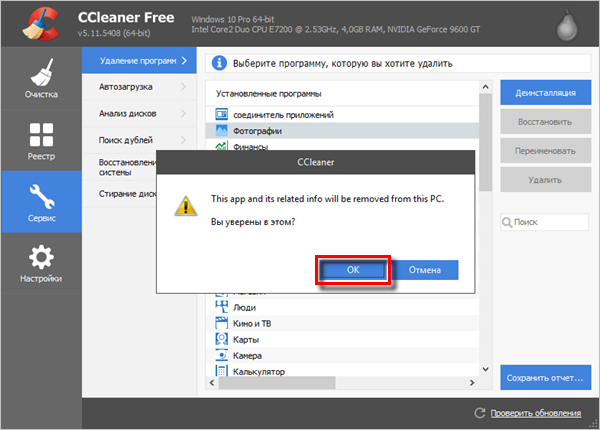Click Сохранить отчет button

pyautogui.click(x=546, y=378)
